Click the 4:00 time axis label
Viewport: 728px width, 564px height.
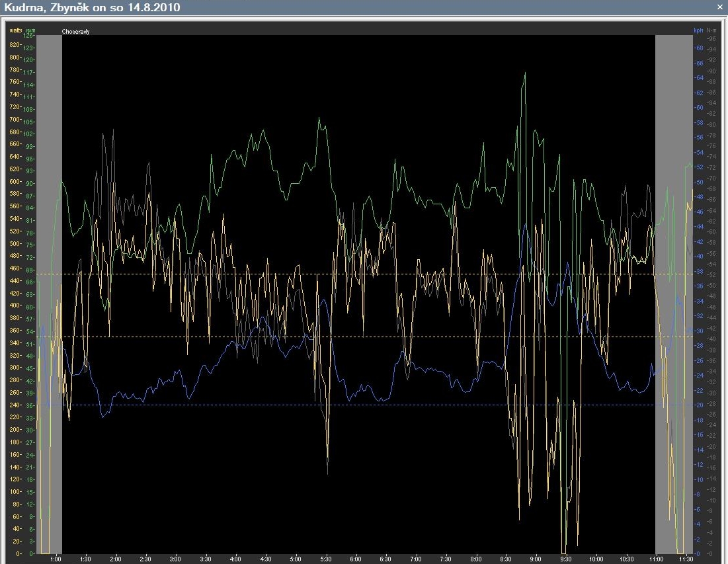click(x=235, y=559)
